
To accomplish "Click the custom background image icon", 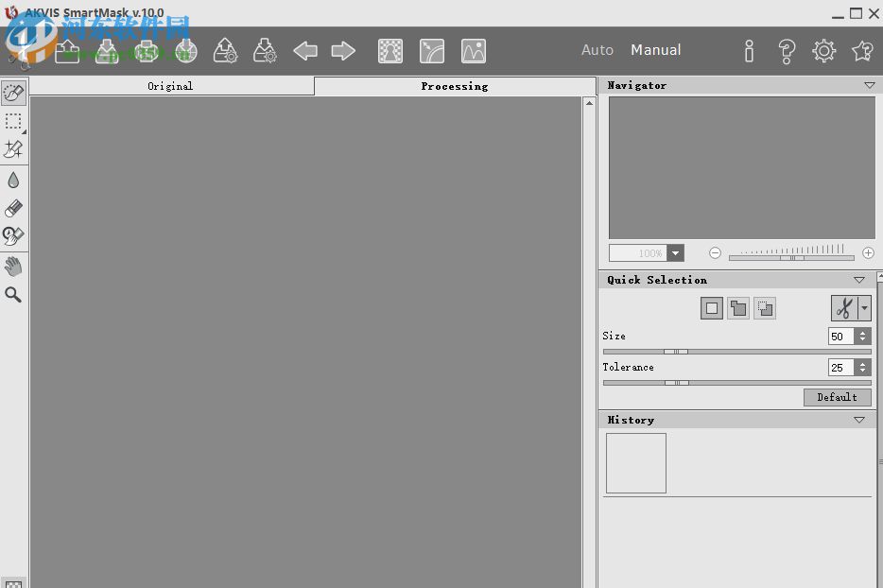I will (x=474, y=51).
